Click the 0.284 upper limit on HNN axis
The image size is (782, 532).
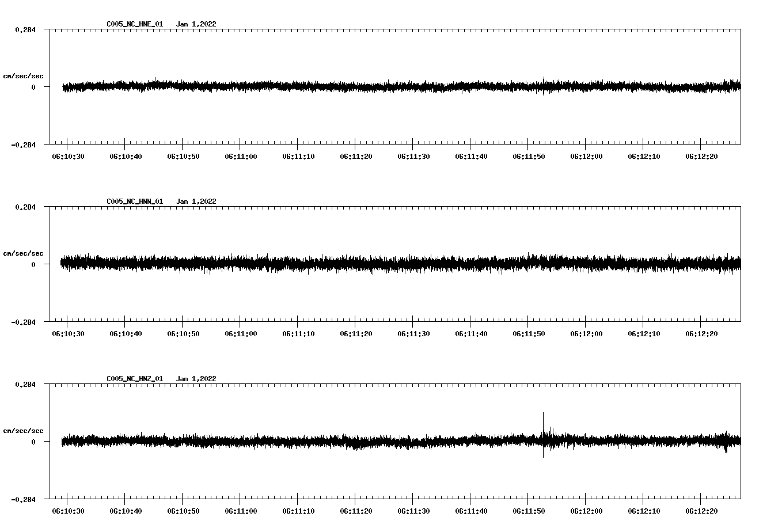(25, 207)
